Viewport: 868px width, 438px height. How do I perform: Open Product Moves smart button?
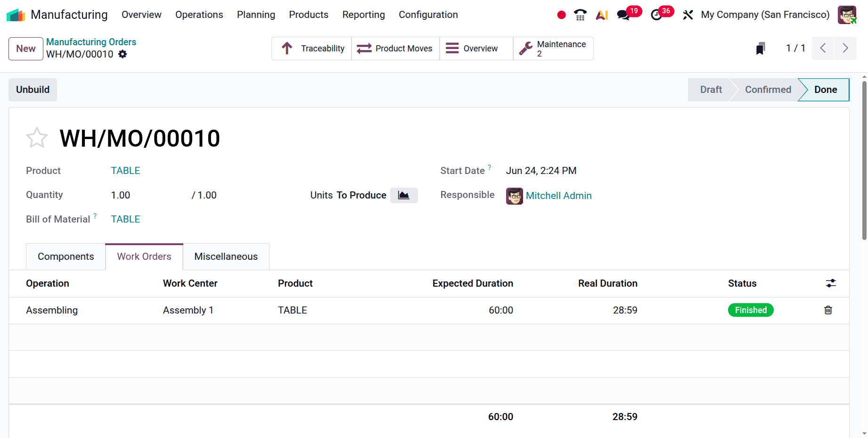coord(395,49)
